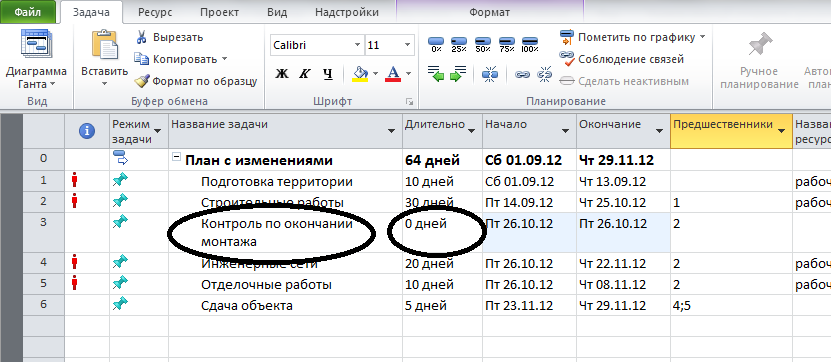Open Пометить по графику dropdown arrow
Viewport: 831px width, 362px height.
point(702,37)
